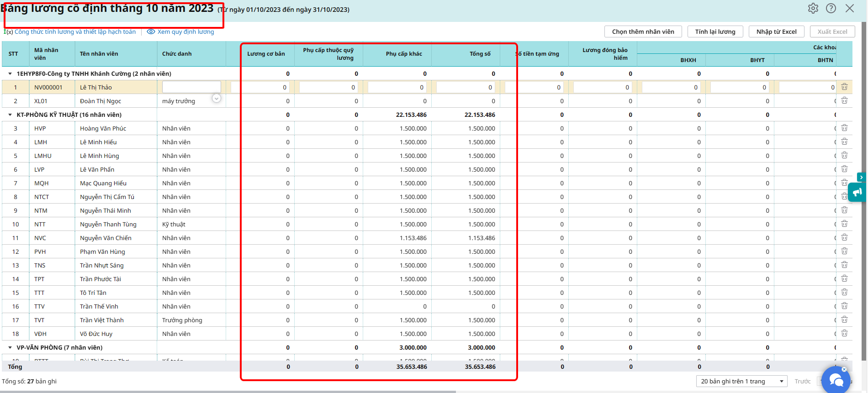Select employee code NV000001
Viewport: 868px width, 393px height.
pos(48,87)
